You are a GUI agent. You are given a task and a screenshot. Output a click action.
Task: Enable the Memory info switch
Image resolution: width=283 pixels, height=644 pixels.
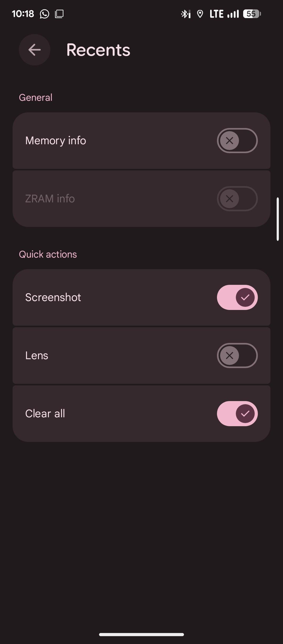coord(237,141)
